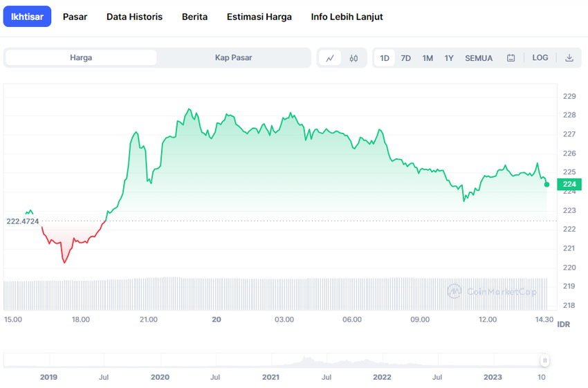Screen dimensions: 588x388
Task: Download the chart data
Action: [569, 58]
